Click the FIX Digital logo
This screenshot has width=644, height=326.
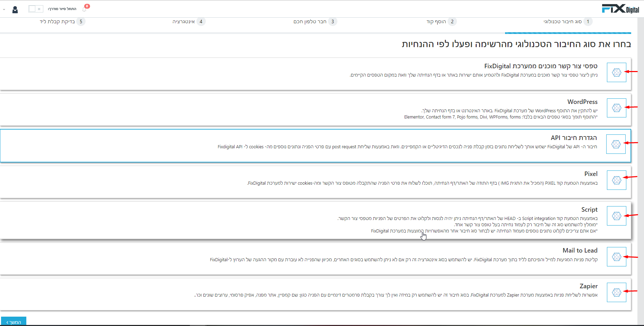(620, 9)
